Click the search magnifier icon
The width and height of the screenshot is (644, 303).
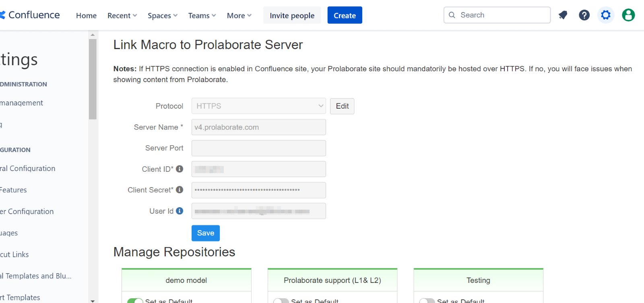point(452,15)
